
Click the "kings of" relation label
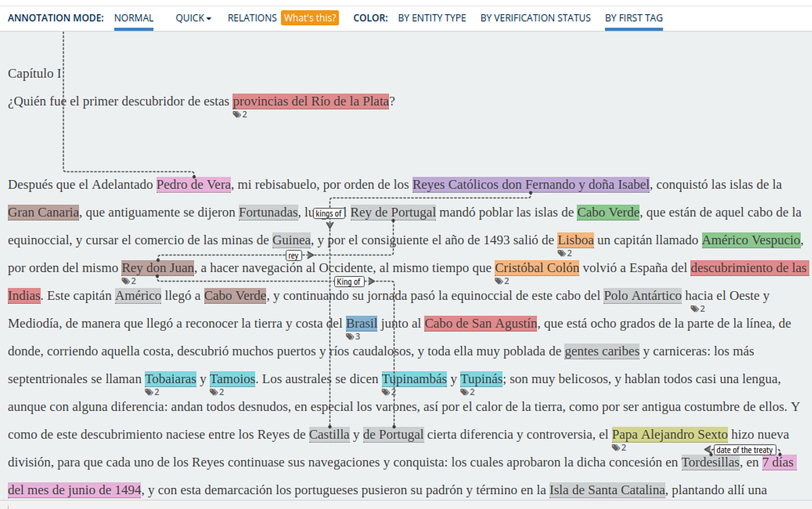(x=328, y=212)
